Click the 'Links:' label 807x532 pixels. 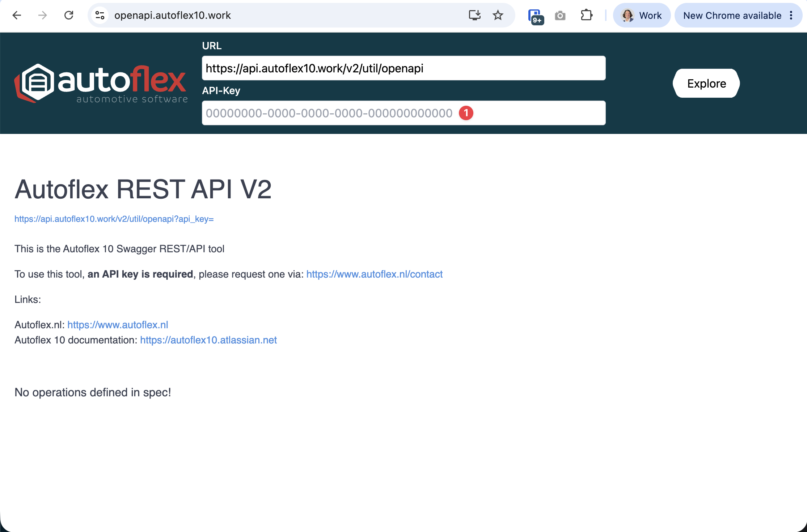click(28, 300)
